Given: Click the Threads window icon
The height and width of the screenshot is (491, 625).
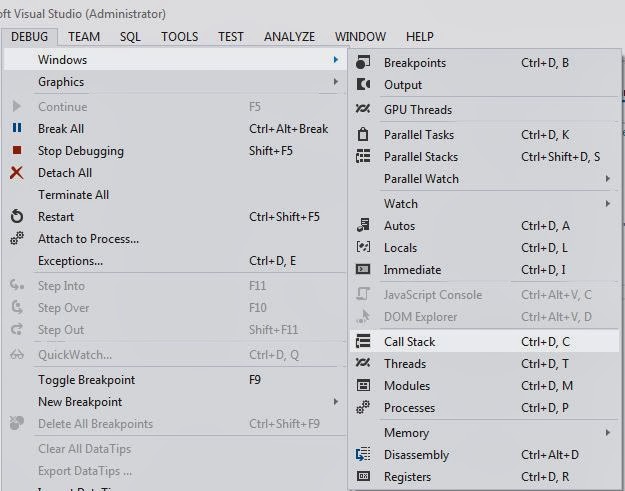Looking at the screenshot, I should [x=363, y=363].
